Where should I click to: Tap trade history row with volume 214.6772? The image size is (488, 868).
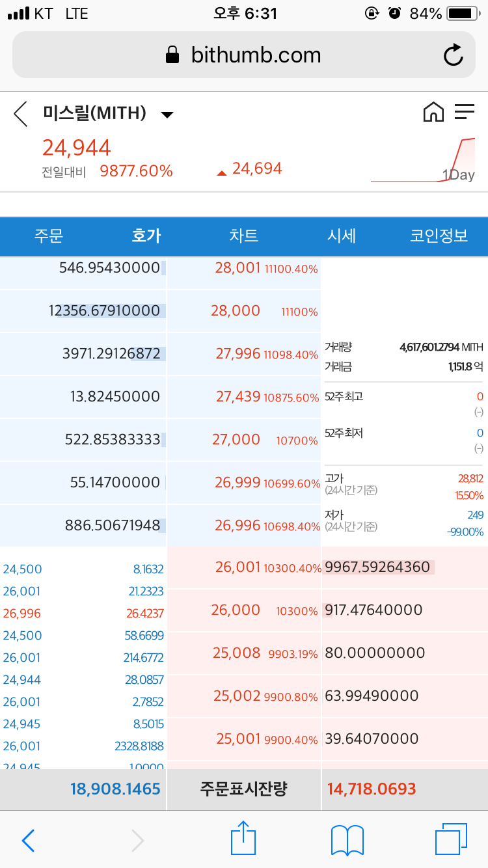[x=83, y=658]
